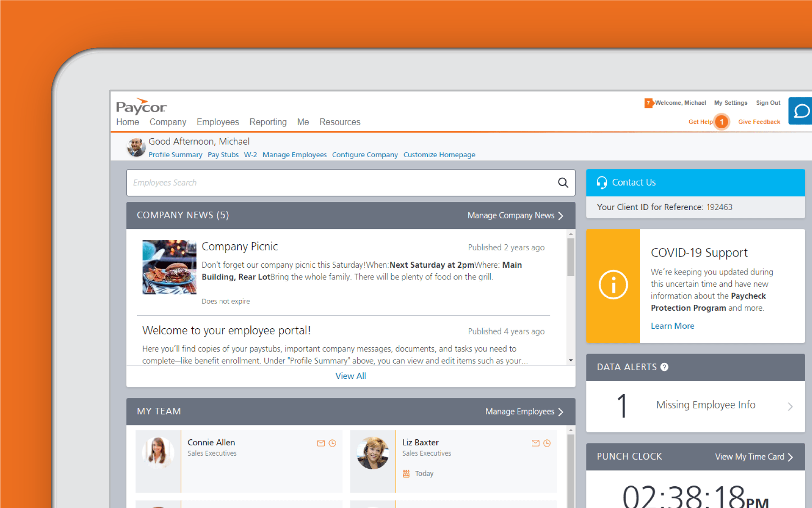Open the Resources menu

(x=340, y=122)
